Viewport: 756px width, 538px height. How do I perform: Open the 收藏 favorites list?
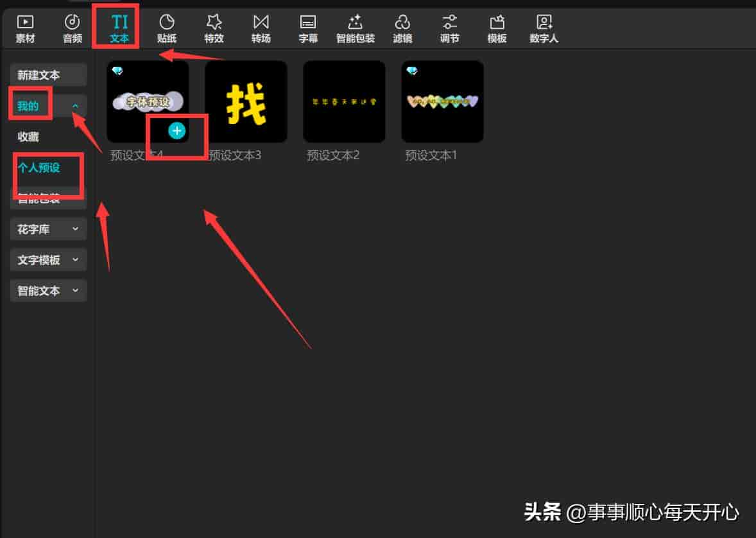28,137
